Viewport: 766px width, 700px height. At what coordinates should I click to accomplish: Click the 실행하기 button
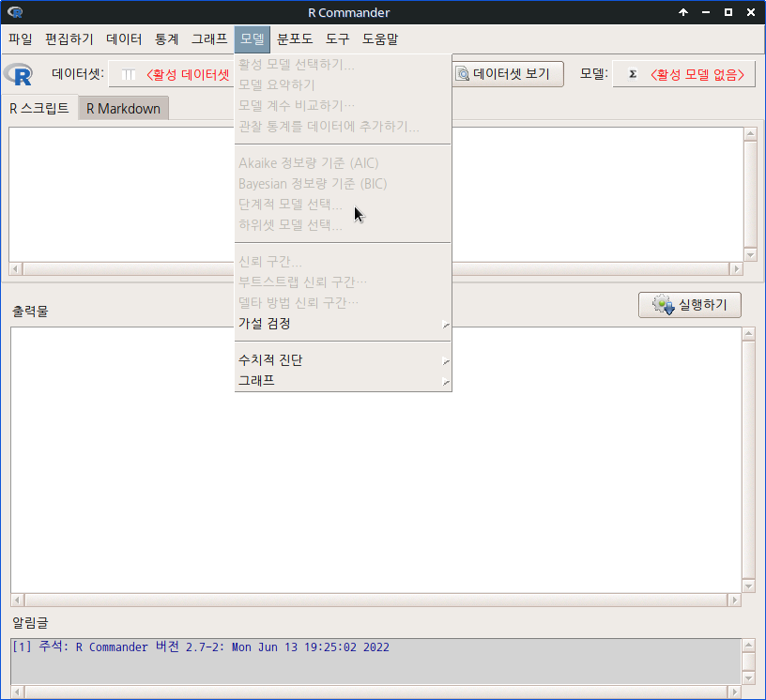pyautogui.click(x=690, y=305)
